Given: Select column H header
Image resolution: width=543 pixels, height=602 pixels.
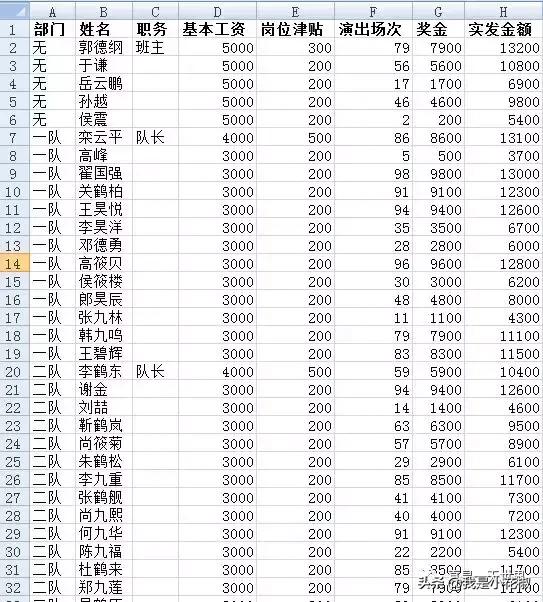Looking at the screenshot, I should coord(503,12).
